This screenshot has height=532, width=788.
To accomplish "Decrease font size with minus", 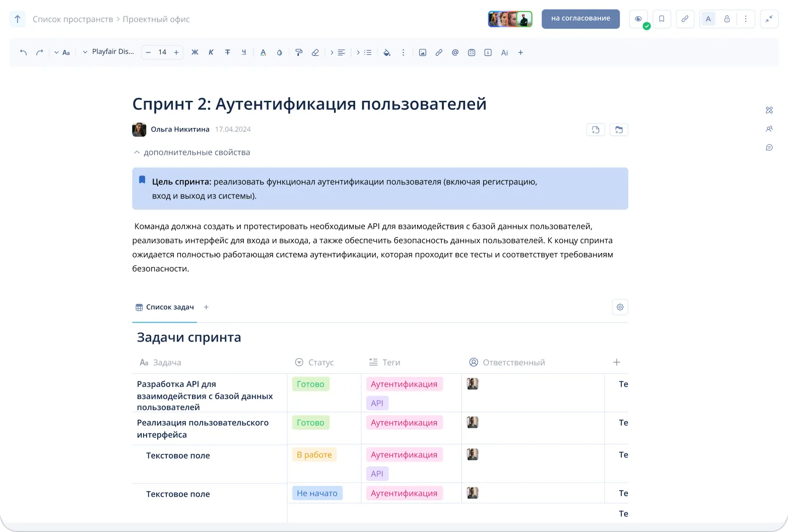I will (x=148, y=52).
